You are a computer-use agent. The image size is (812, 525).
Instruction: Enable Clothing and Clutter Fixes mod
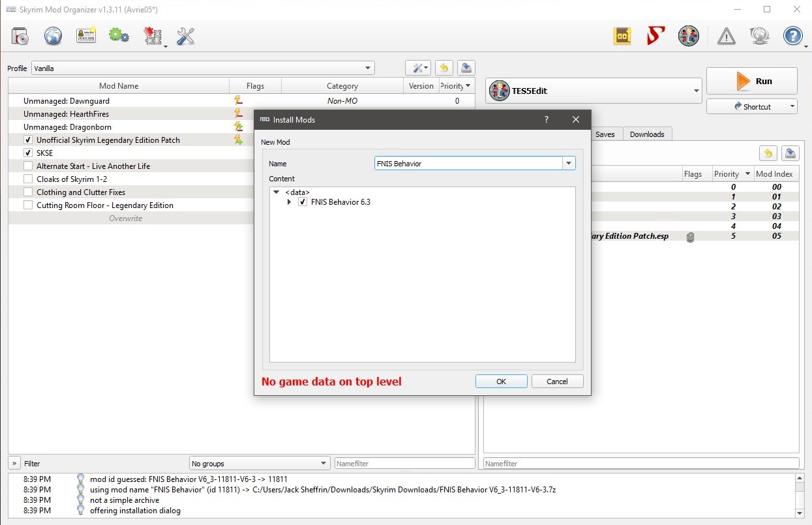(28, 192)
